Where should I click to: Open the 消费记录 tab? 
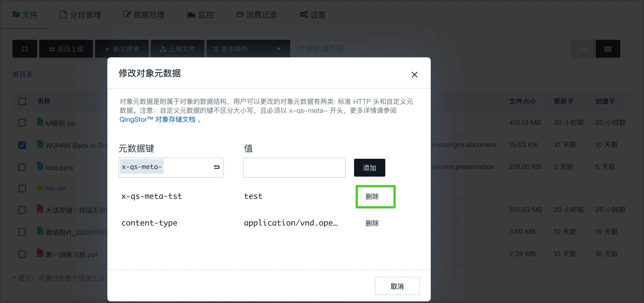(257, 15)
